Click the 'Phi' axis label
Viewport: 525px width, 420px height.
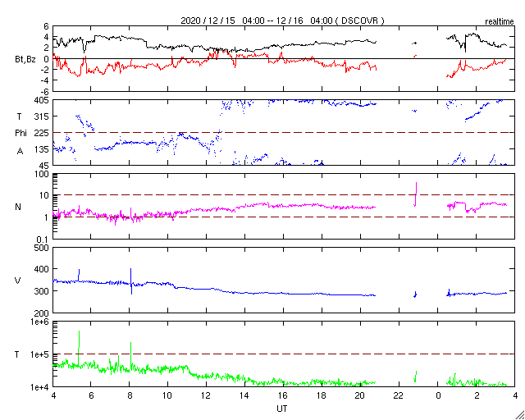(x=21, y=133)
